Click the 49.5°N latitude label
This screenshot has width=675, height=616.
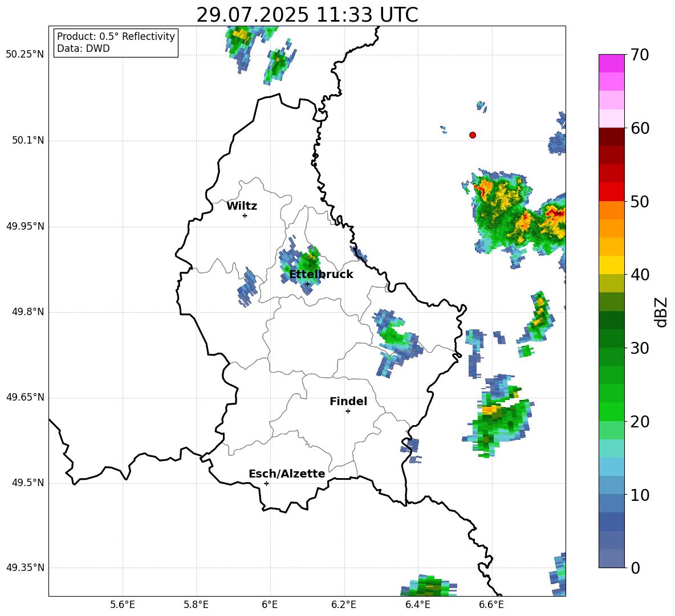tap(27, 483)
